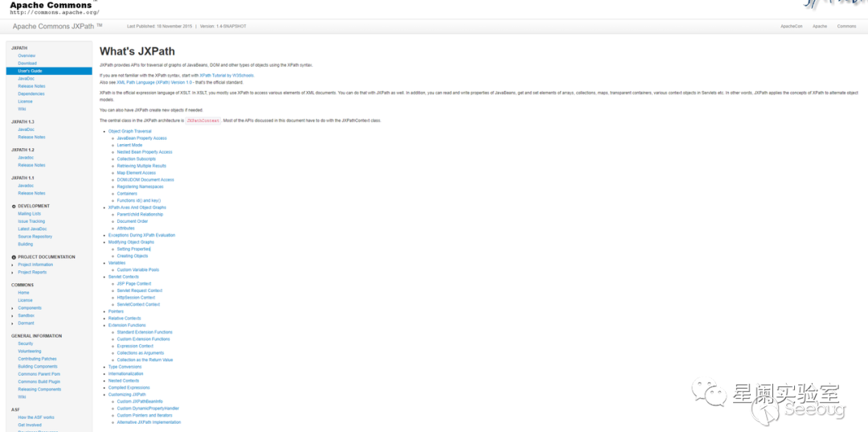Screen dimensions: 868x432
Task: Select Download in the JXPATH sidebar
Action: 27,63
